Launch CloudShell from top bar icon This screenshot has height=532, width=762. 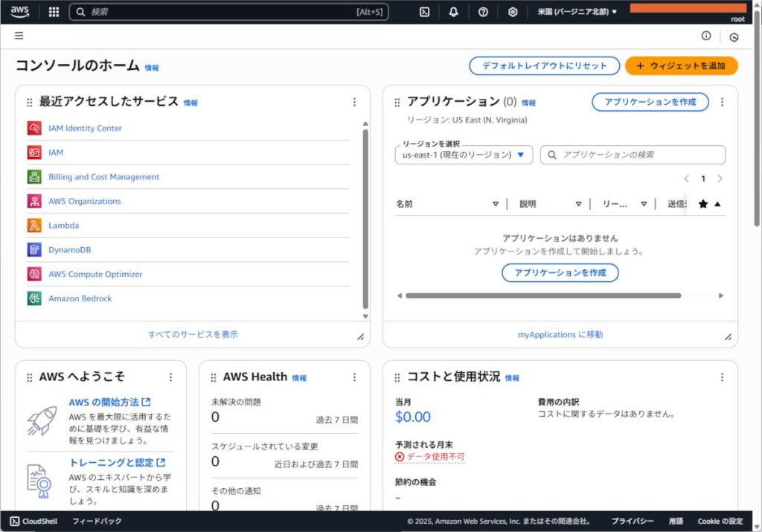click(424, 12)
